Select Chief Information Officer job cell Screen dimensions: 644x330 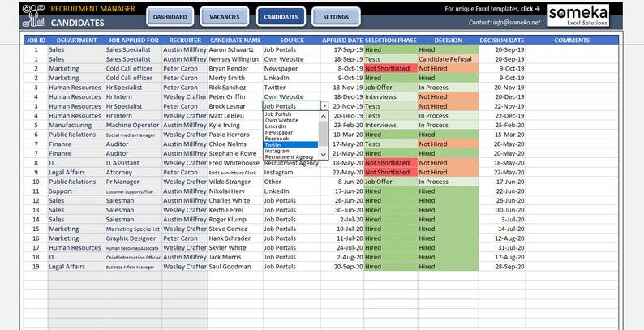click(134, 257)
